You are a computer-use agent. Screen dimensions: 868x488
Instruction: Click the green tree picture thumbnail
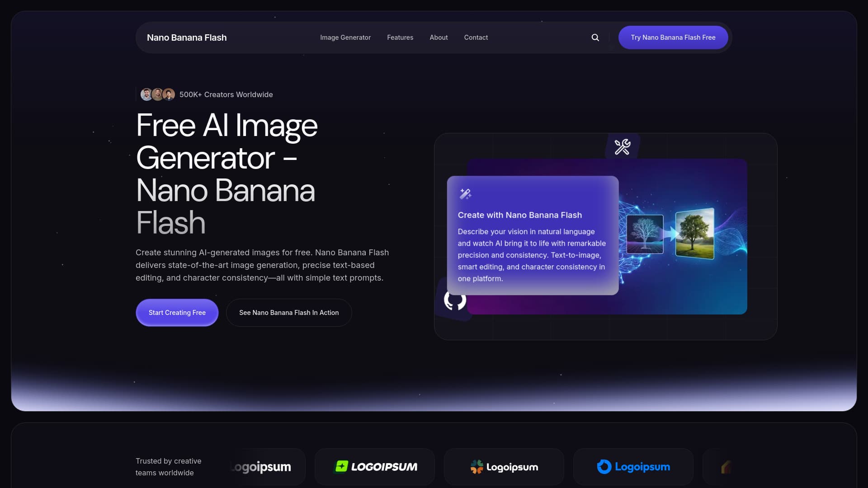(694, 233)
